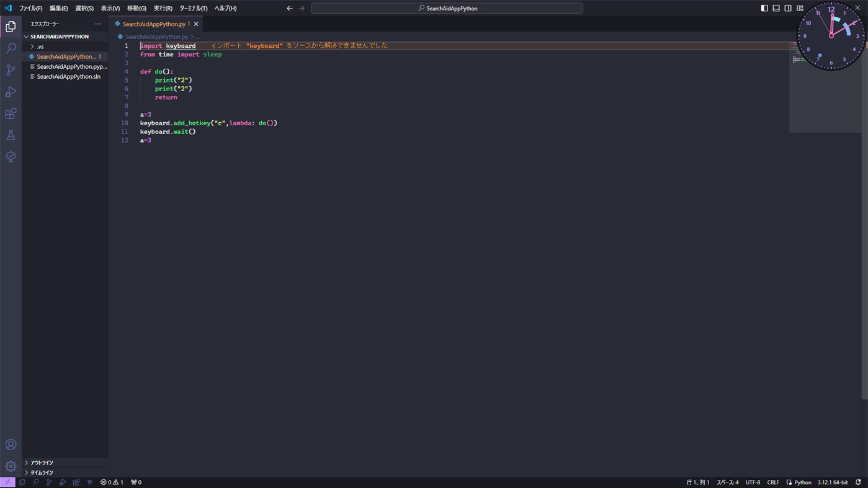Open the ヘルプ(H) menu
Viewport: 868px width, 488px height.
(x=225, y=9)
